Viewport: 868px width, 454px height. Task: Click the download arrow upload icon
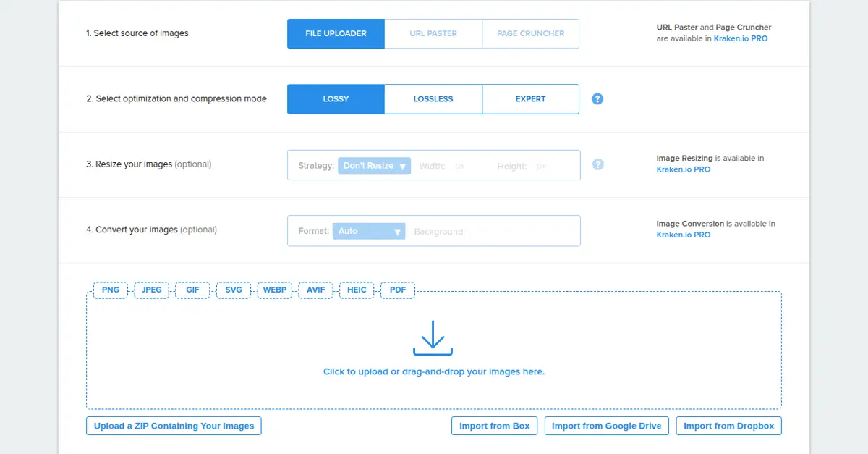[433, 338]
